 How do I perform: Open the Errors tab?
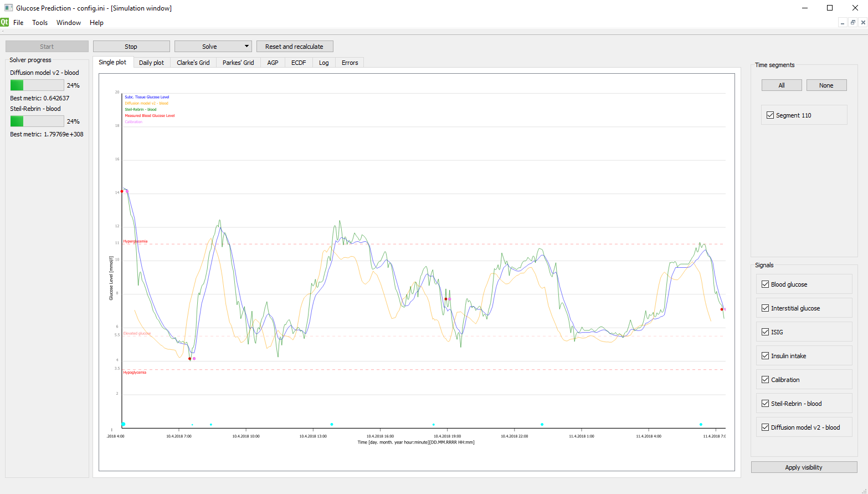click(350, 63)
